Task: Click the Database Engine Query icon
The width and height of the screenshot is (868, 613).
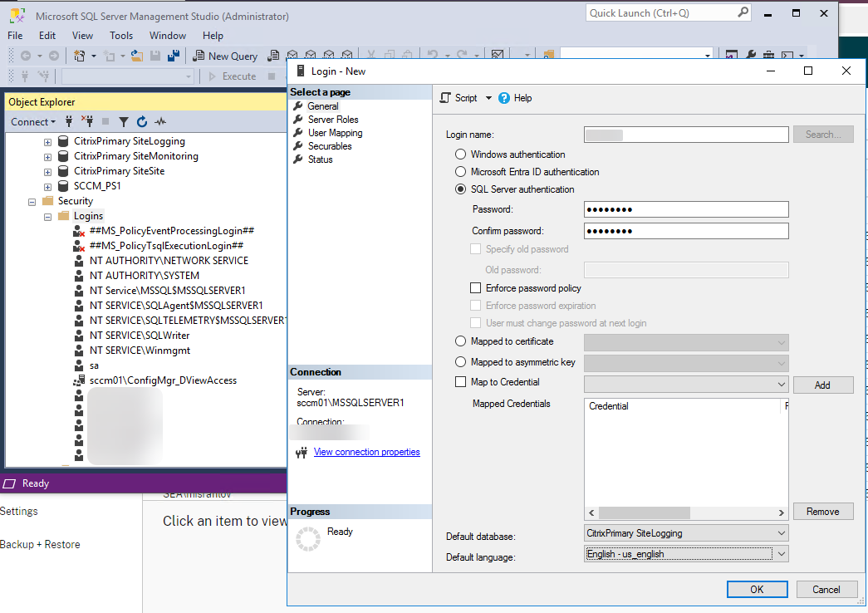Action: 273,56
